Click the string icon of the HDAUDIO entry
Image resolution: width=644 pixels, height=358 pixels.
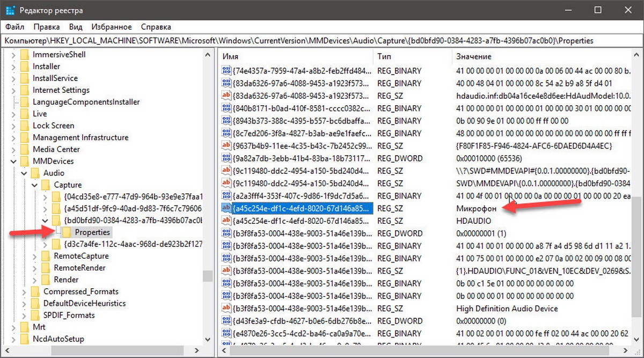(226, 221)
